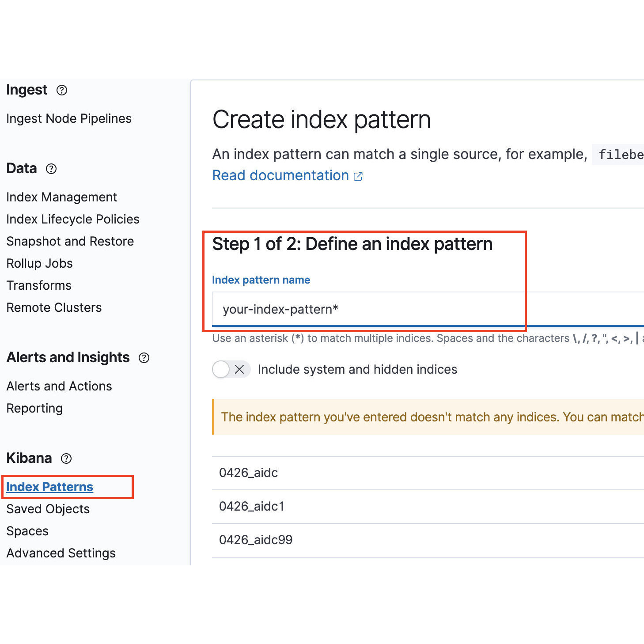Click the external link icon after Read documentation

pos(358,176)
